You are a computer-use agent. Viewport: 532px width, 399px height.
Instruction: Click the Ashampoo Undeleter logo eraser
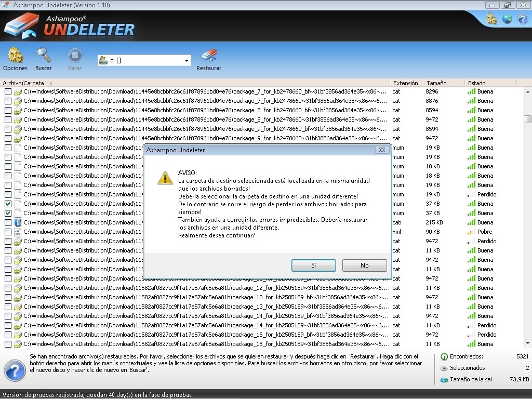(22, 26)
